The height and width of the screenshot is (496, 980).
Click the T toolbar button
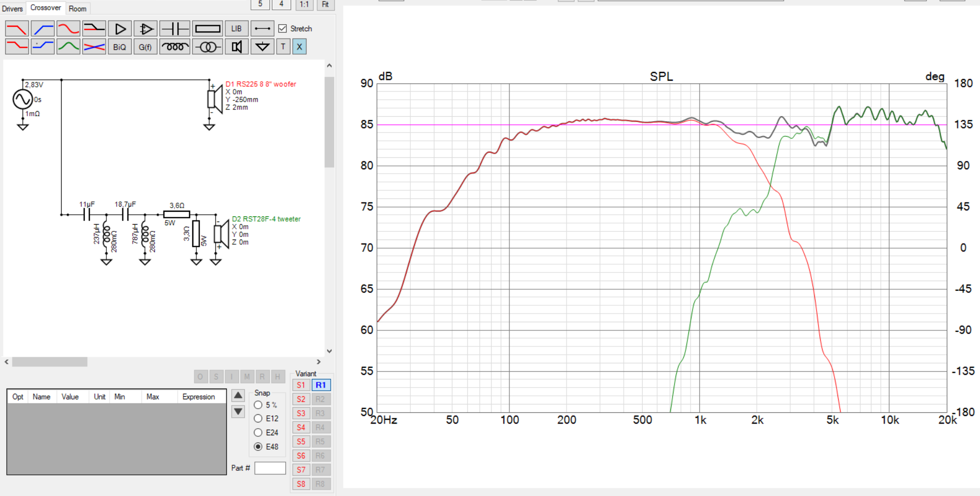pyautogui.click(x=283, y=47)
